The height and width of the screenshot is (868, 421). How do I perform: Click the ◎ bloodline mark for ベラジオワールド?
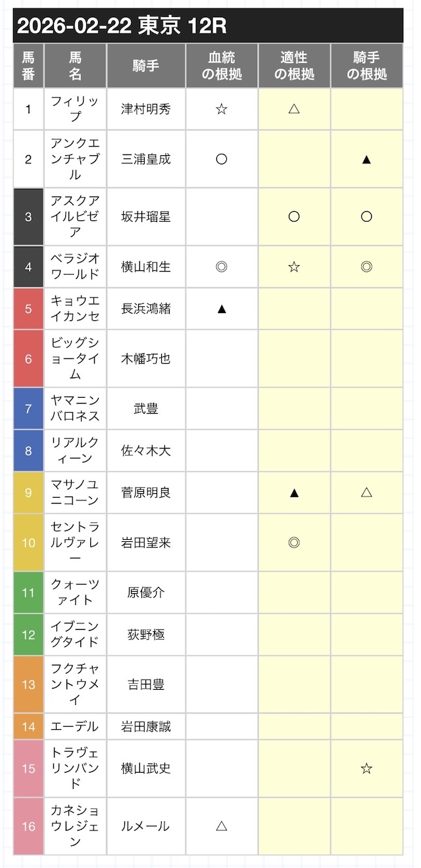222,266
